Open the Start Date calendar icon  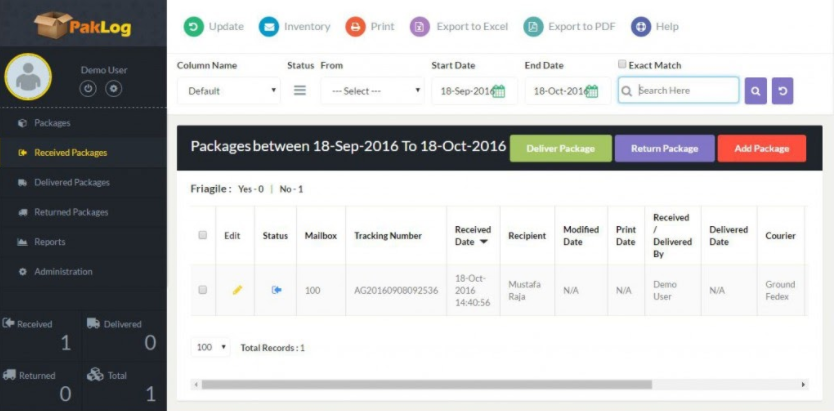tap(499, 91)
